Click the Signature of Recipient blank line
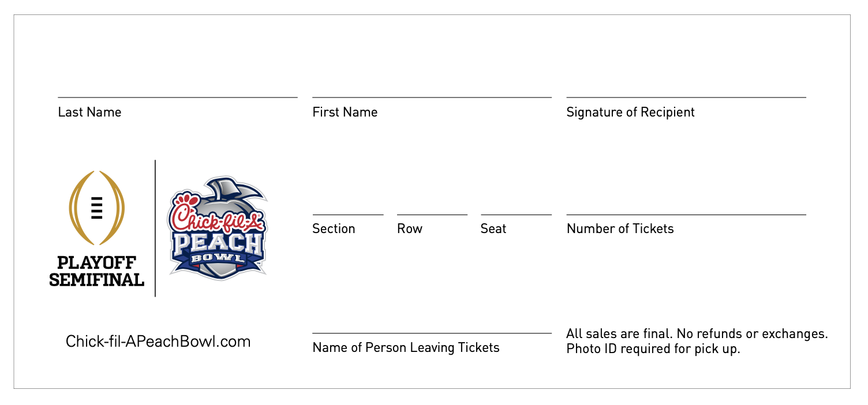 (686, 97)
